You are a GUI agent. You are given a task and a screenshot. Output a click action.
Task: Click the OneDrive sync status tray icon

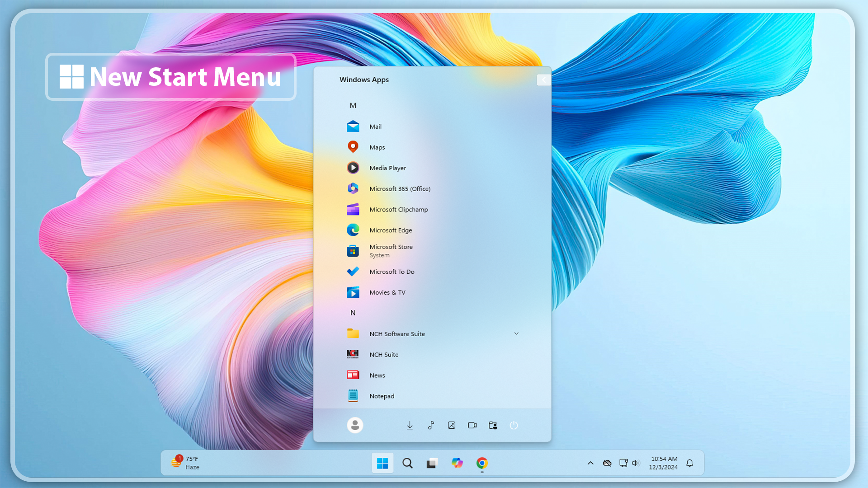pos(607,463)
